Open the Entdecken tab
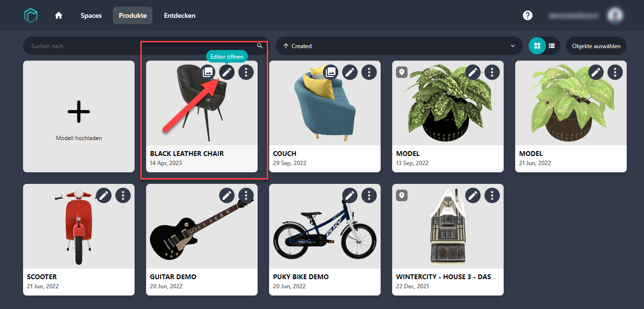 [x=180, y=15]
